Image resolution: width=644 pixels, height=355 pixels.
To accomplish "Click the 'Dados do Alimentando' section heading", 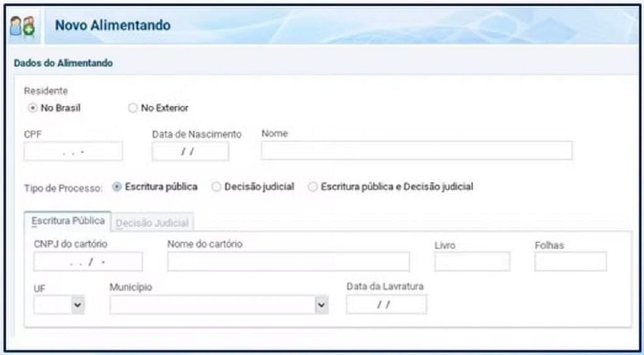I will coord(64,64).
